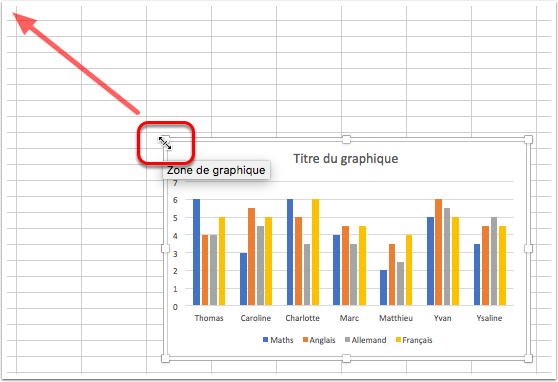Click the bottom-left chart resize handle

165,359
